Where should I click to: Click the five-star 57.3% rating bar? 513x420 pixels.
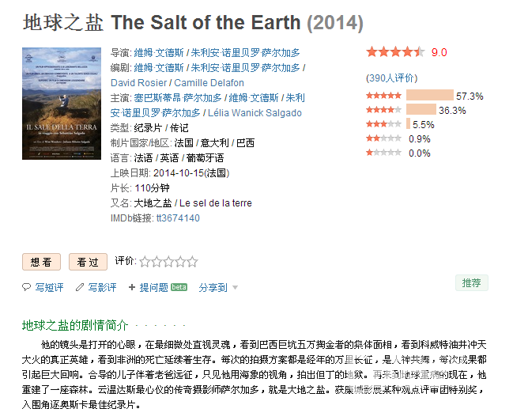(x=430, y=95)
